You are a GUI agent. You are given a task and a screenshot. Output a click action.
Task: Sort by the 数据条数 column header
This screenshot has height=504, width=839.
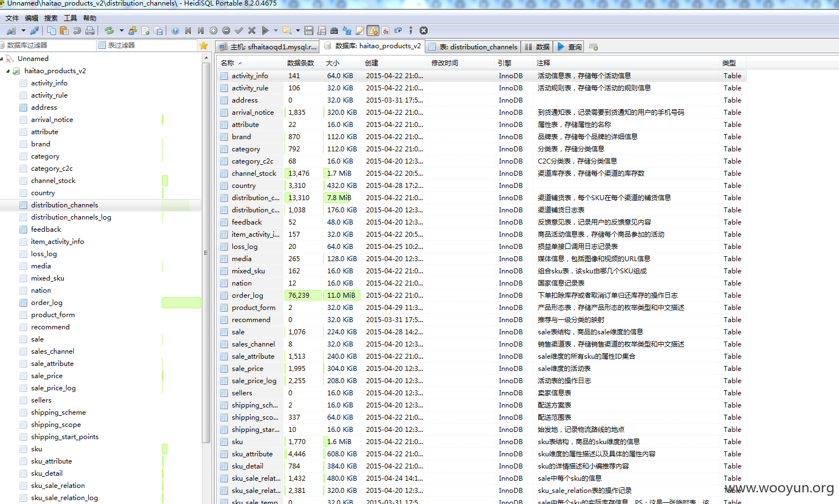click(303, 63)
